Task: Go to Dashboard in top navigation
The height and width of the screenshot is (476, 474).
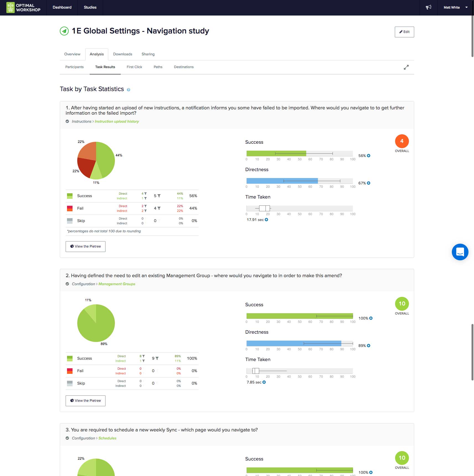Action: (62, 7)
